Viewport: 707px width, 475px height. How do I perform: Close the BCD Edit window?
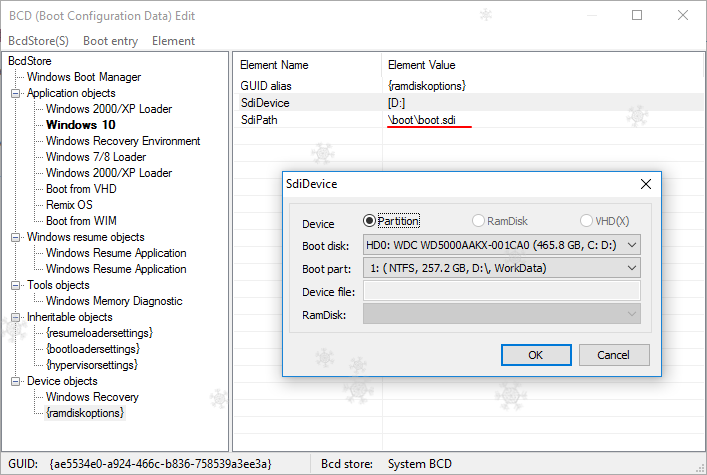click(683, 15)
